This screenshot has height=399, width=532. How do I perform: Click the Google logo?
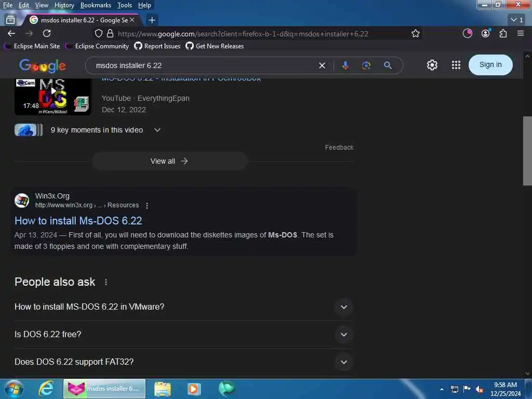[x=43, y=66]
